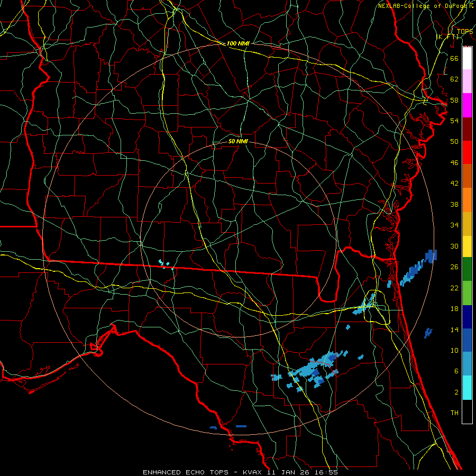Image resolution: width=476 pixels, height=476 pixels.
Task: Click the legend value '42'
Action: pos(454,184)
